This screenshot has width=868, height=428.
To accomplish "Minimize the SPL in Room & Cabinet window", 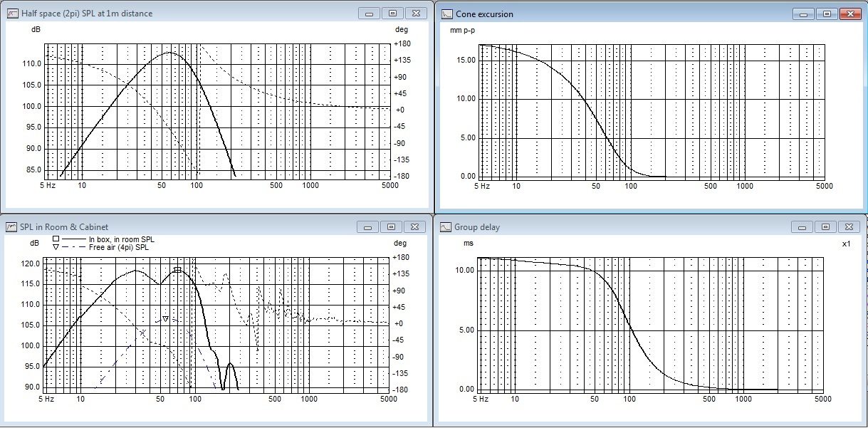I will click(368, 226).
